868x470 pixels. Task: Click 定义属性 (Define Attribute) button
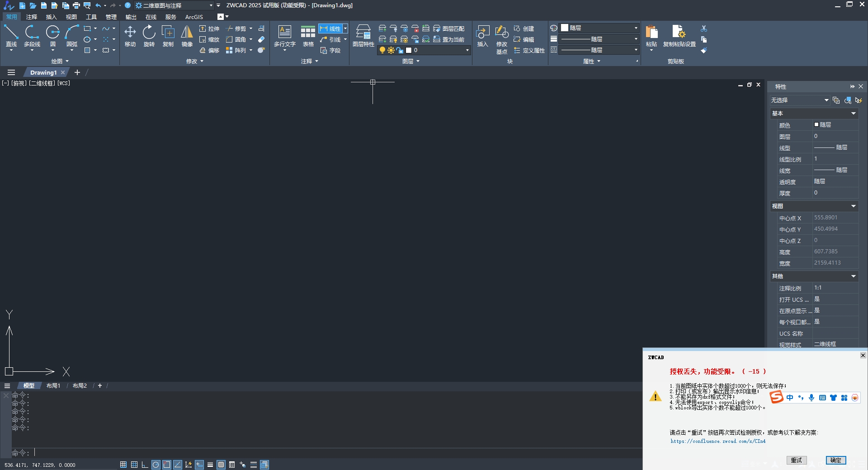(x=529, y=50)
